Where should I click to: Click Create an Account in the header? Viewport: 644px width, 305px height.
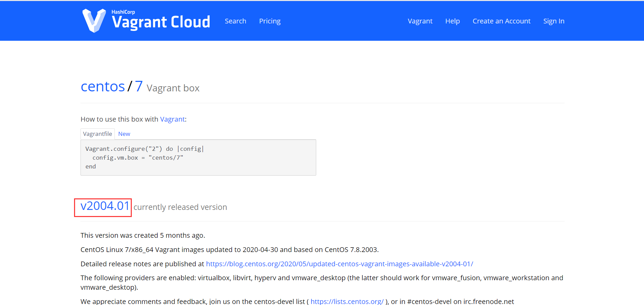[501, 21]
